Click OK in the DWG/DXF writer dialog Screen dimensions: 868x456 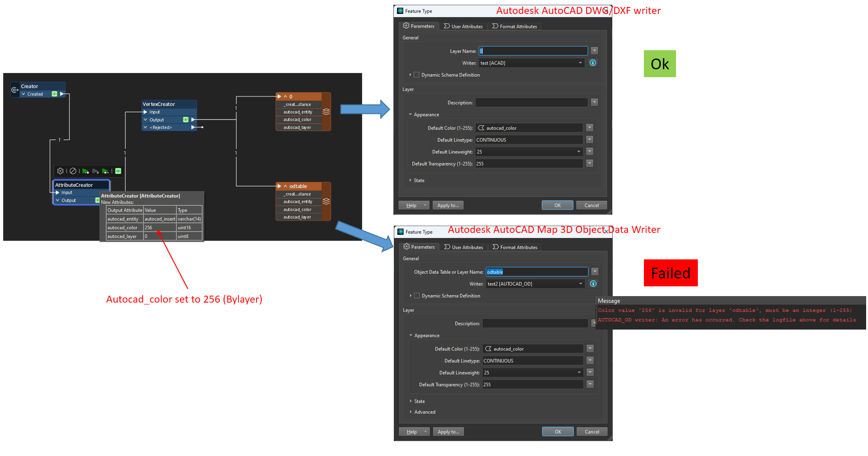pyautogui.click(x=557, y=205)
